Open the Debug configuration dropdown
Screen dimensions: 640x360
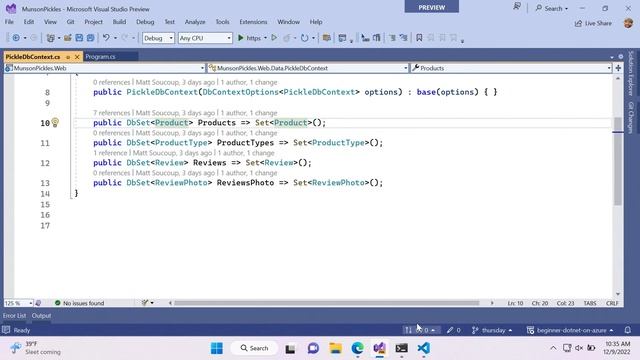(x=158, y=38)
